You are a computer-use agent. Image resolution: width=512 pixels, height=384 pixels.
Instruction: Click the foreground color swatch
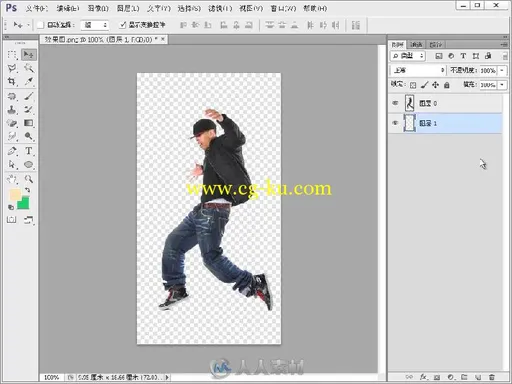[14, 194]
